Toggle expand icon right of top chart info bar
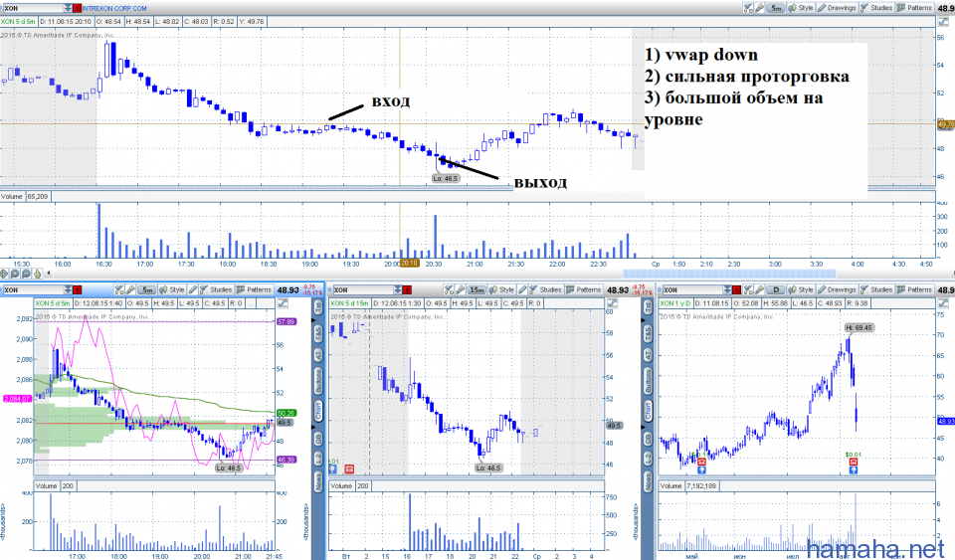The image size is (955, 560). (x=943, y=21)
